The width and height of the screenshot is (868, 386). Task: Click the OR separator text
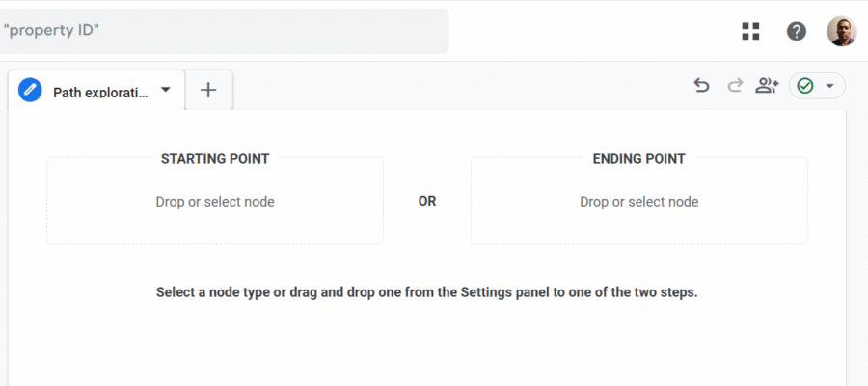click(x=427, y=202)
